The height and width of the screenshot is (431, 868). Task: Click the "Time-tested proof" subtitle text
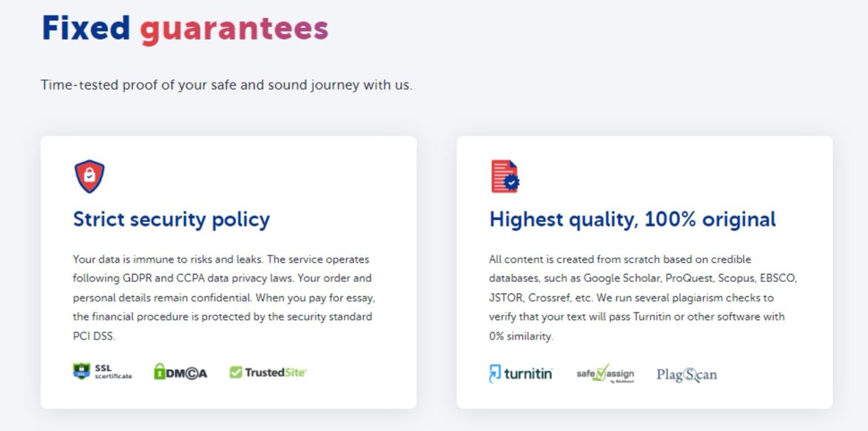point(226,85)
